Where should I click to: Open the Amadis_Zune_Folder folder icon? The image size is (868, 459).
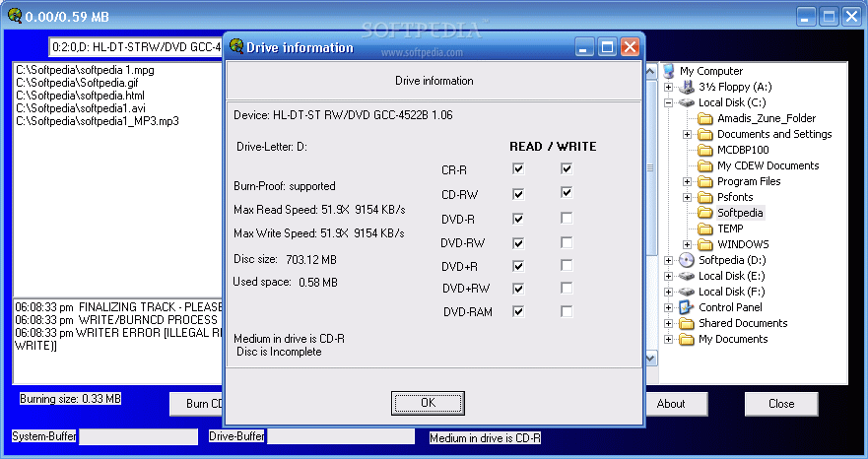point(704,118)
